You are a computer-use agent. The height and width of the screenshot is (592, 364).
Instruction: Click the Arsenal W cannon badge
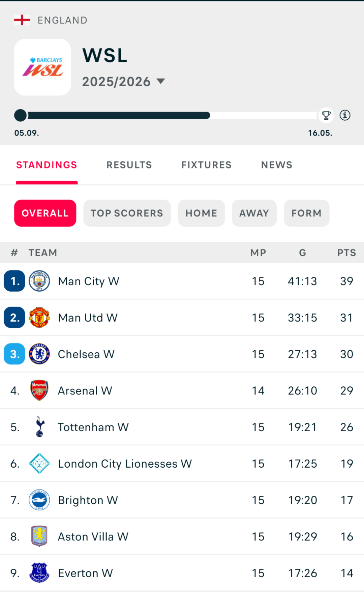39,390
